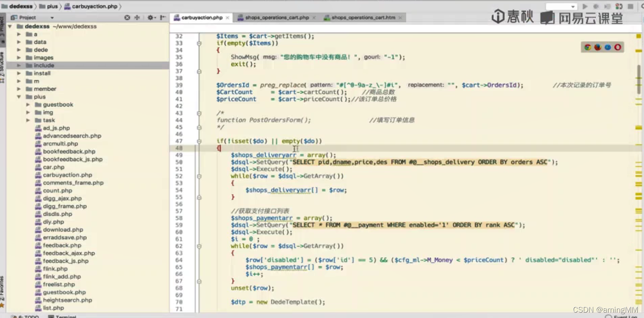The height and width of the screenshot is (318, 644).
Task: Open the Terminal tool window
Action: point(62,316)
